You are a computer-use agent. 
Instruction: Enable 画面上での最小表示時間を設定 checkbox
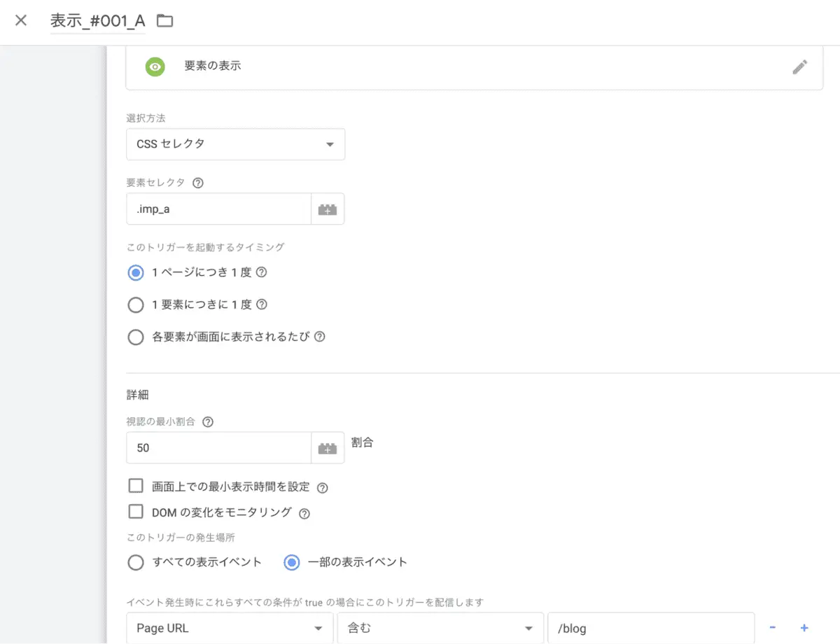[136, 486]
